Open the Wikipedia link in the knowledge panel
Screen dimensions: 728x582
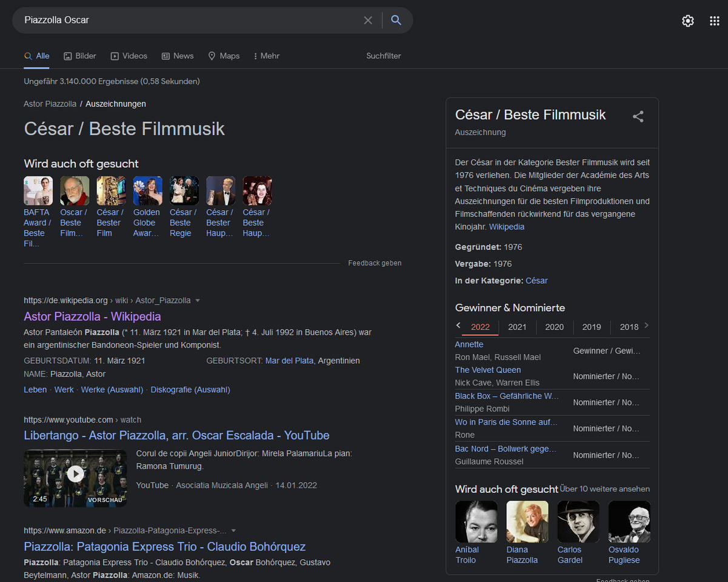[x=507, y=227]
